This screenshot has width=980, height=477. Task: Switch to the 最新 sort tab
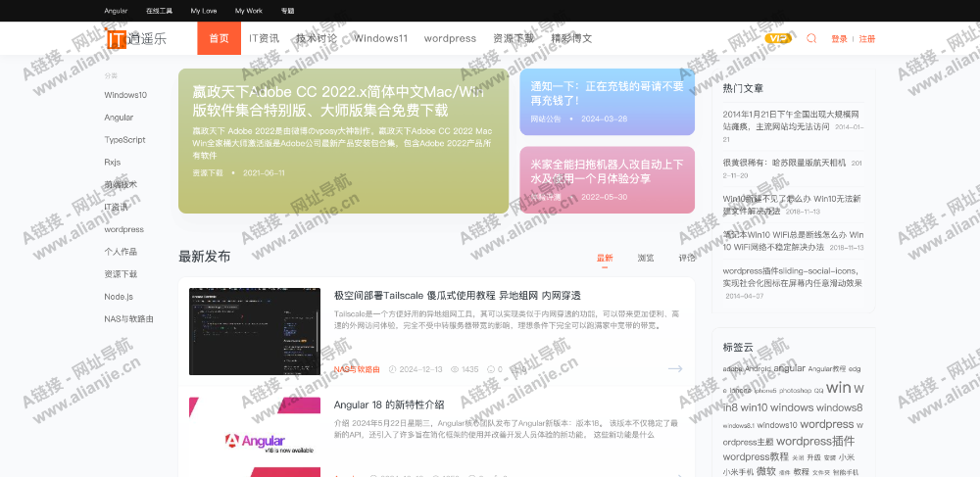click(605, 258)
